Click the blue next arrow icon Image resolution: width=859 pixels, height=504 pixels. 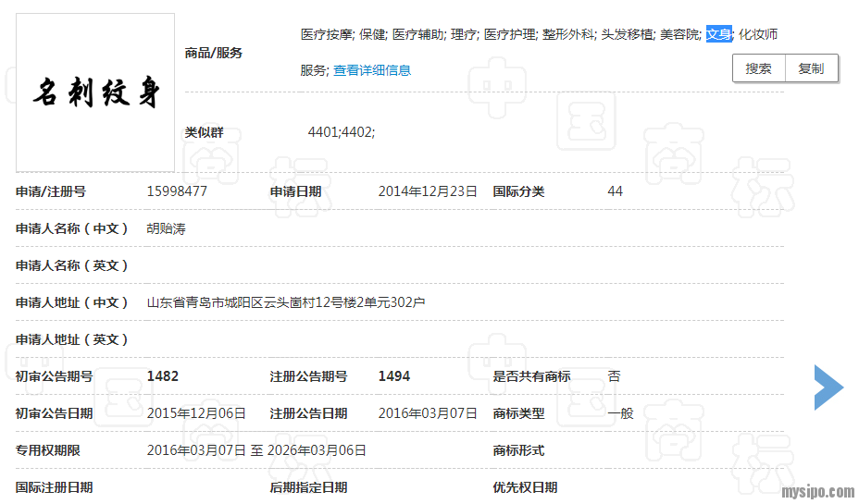pyautogui.click(x=828, y=387)
